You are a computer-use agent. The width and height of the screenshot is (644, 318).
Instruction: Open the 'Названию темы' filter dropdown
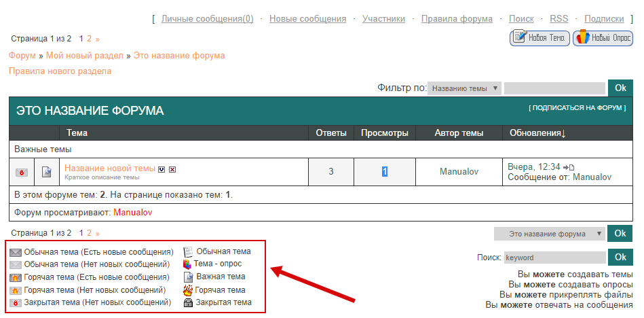coord(464,88)
